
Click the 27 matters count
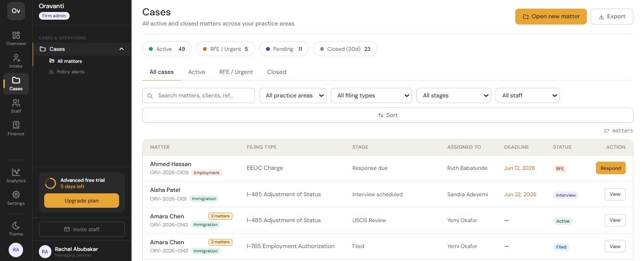click(618, 130)
